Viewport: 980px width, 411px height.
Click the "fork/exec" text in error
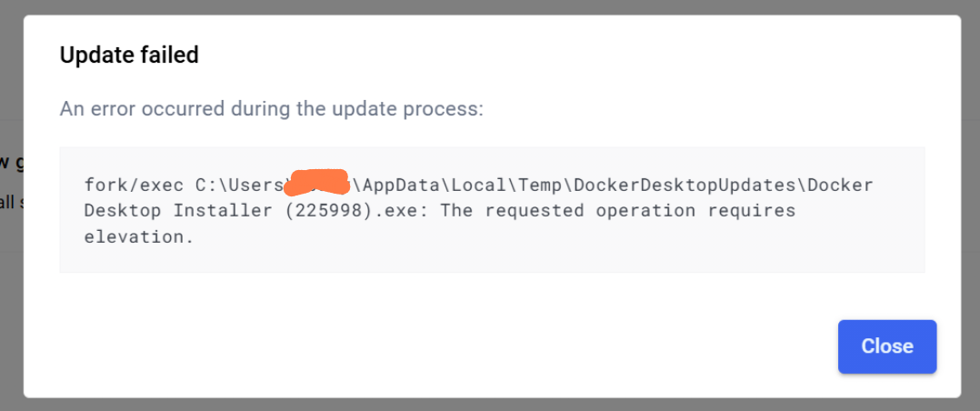click(x=135, y=185)
